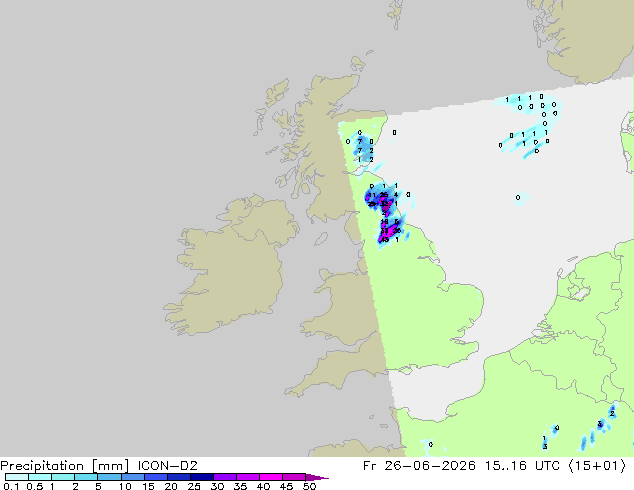
Task: Click the '10' legend scale number
Action: (x=125, y=486)
